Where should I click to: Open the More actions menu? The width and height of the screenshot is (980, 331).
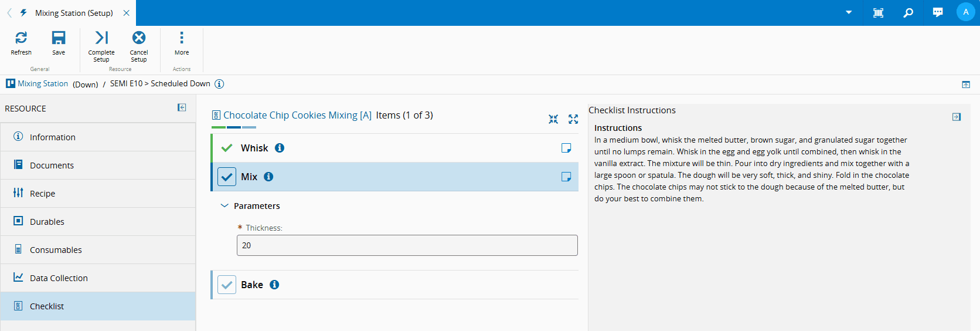tap(182, 38)
